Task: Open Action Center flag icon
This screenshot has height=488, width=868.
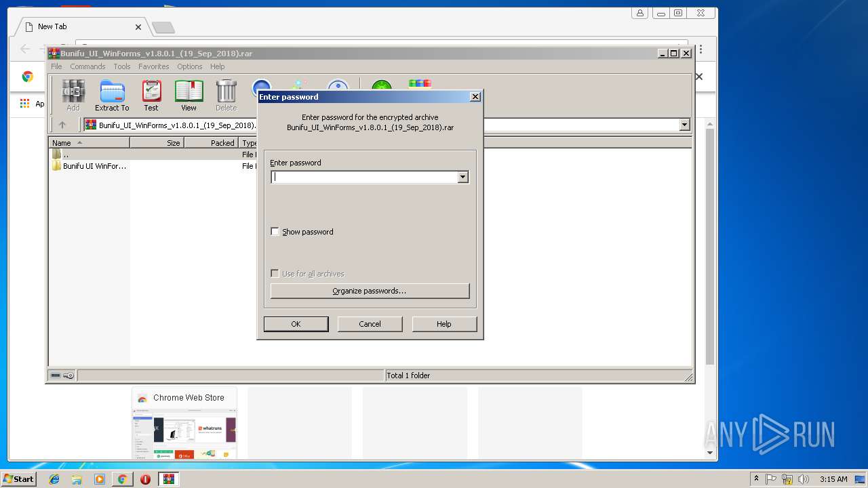Action: 771,479
